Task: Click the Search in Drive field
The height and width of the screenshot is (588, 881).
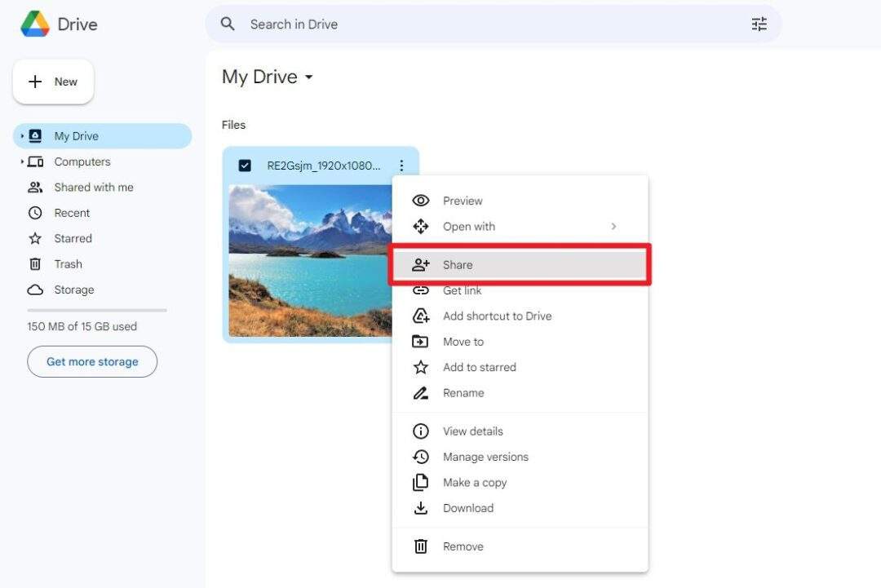Action: pyautogui.click(x=494, y=24)
